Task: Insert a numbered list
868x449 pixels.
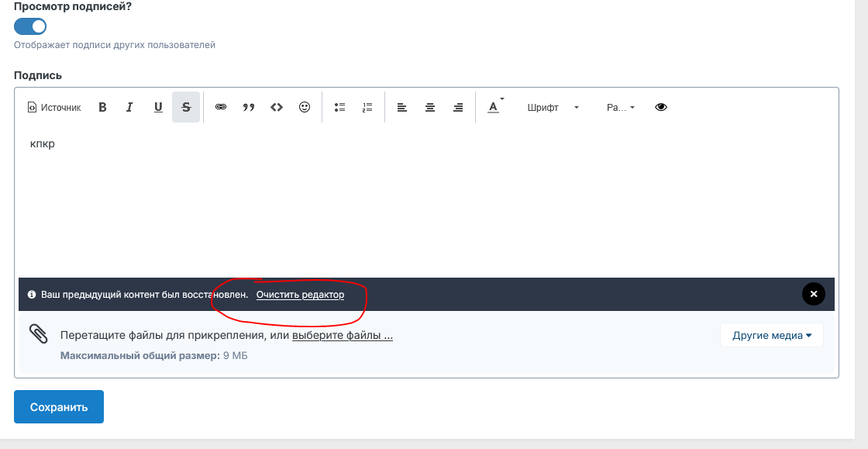Action: [x=367, y=108]
